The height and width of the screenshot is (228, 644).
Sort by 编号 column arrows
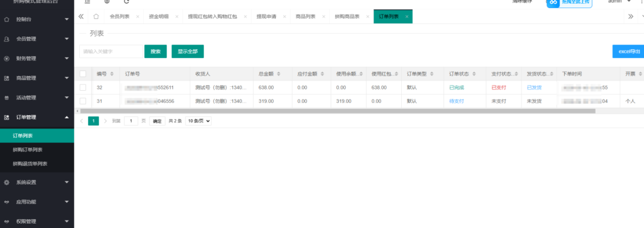pos(112,74)
